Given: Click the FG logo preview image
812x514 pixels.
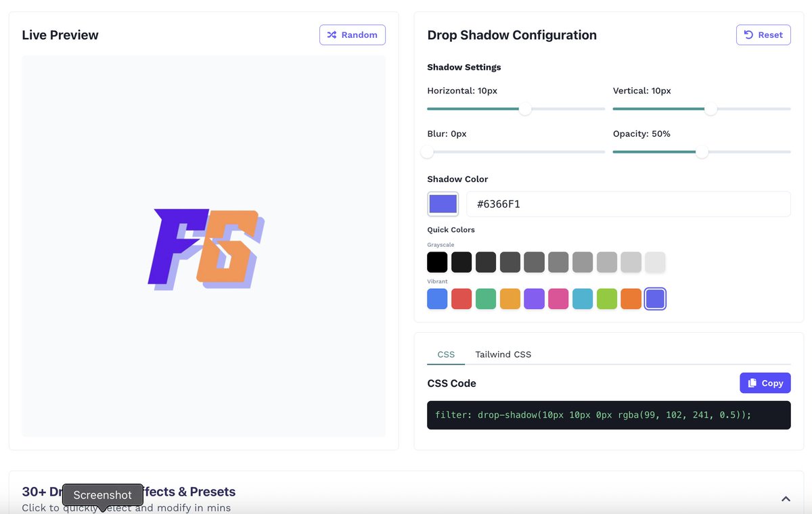Looking at the screenshot, I should pyautogui.click(x=206, y=250).
